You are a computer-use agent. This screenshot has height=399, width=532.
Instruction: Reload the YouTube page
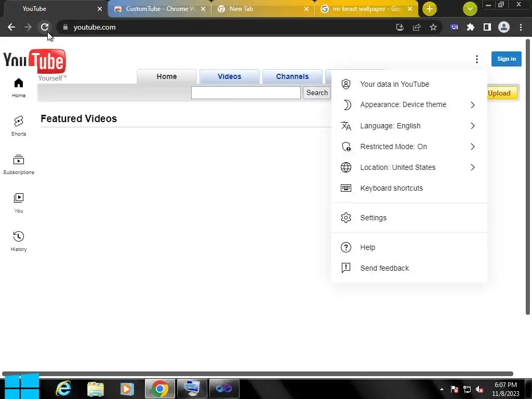click(45, 27)
